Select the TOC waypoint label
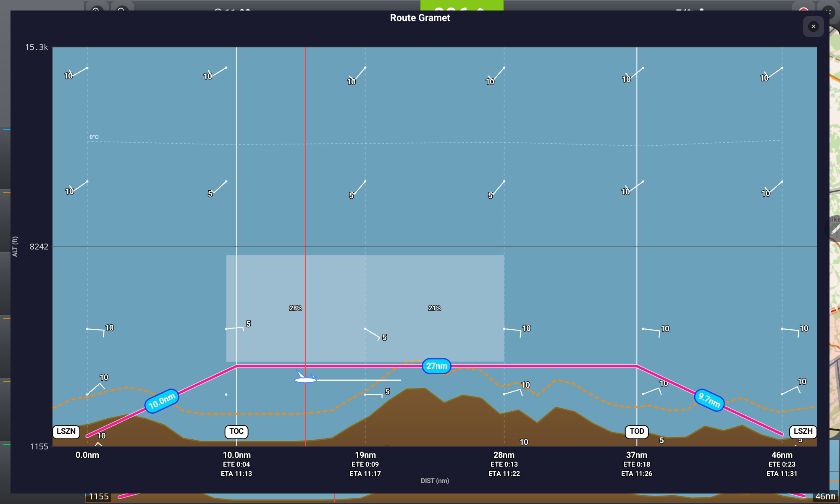The width and height of the screenshot is (840, 504). point(236,431)
